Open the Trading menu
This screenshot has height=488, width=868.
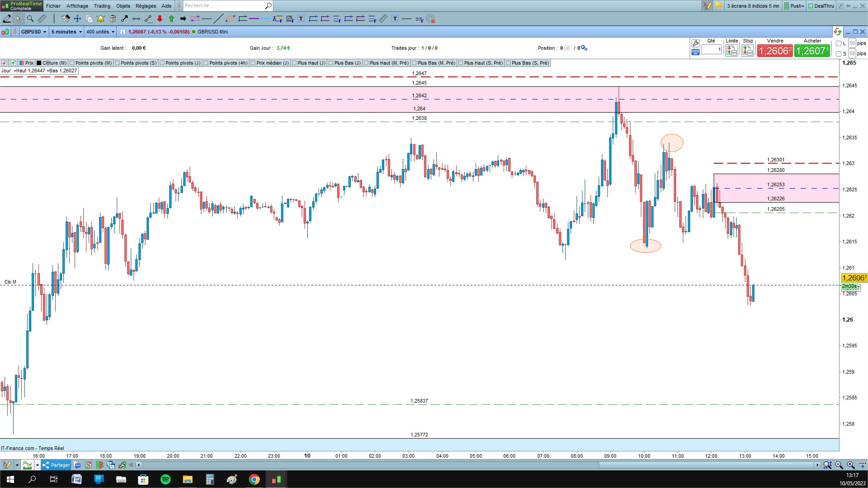tap(102, 6)
